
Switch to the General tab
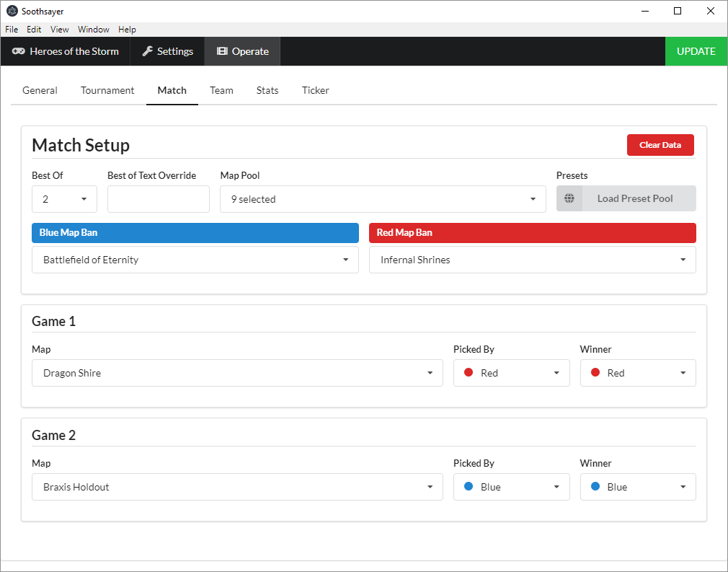click(40, 90)
